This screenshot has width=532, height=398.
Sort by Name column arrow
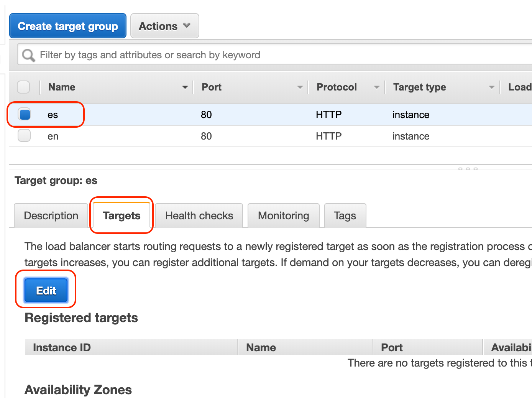pyautogui.click(x=185, y=87)
